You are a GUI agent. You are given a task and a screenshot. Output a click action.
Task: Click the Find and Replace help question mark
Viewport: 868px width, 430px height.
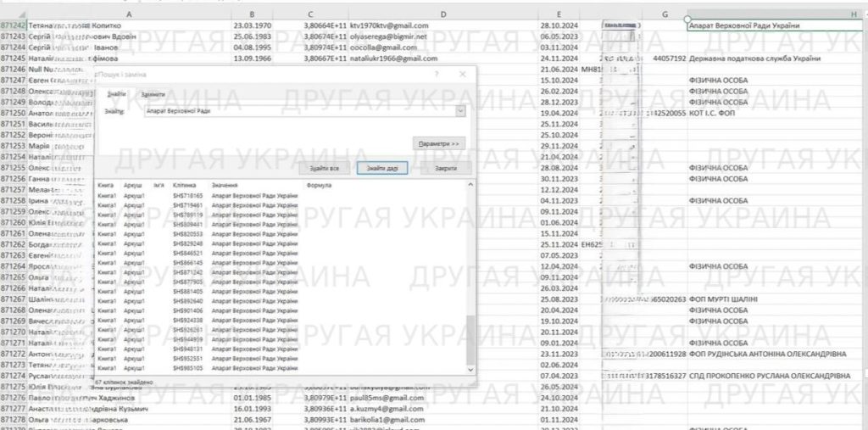pos(436,75)
